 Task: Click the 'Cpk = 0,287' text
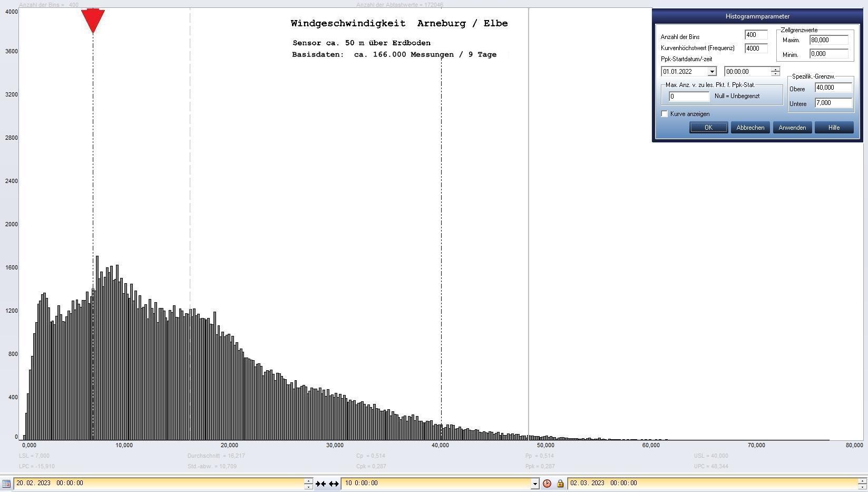coord(371,467)
